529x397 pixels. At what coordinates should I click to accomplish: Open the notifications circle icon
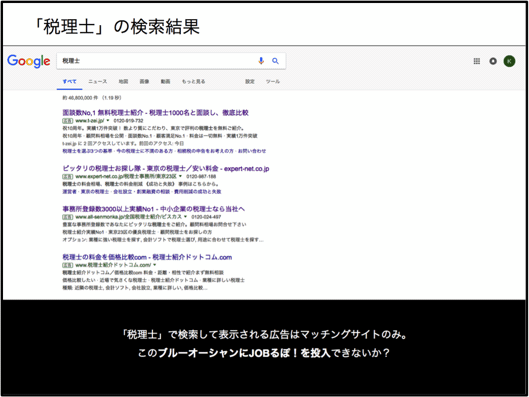493,61
